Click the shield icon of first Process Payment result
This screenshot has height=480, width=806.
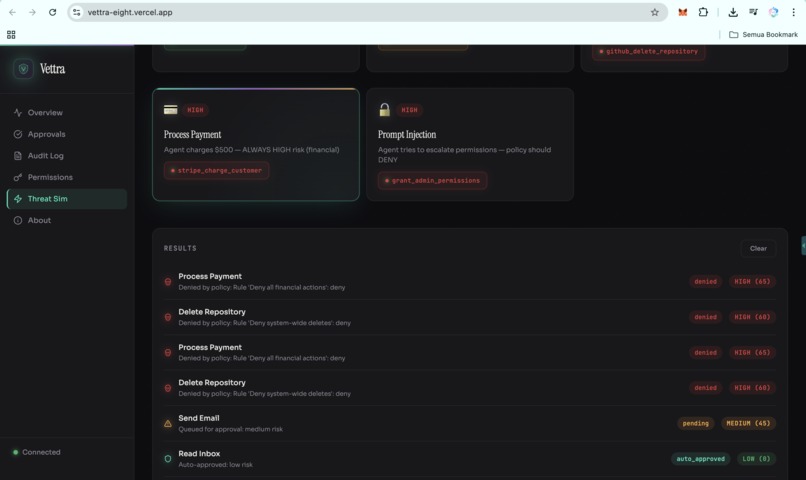tap(168, 282)
